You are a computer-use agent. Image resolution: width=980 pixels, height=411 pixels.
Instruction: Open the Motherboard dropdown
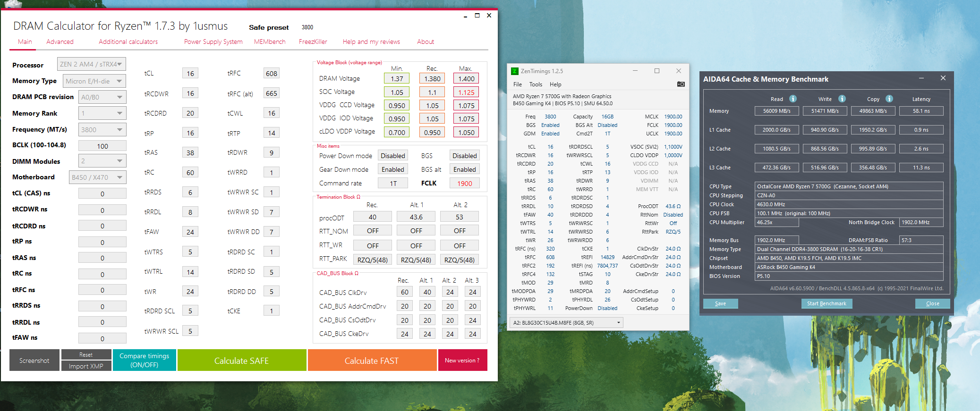point(97,177)
